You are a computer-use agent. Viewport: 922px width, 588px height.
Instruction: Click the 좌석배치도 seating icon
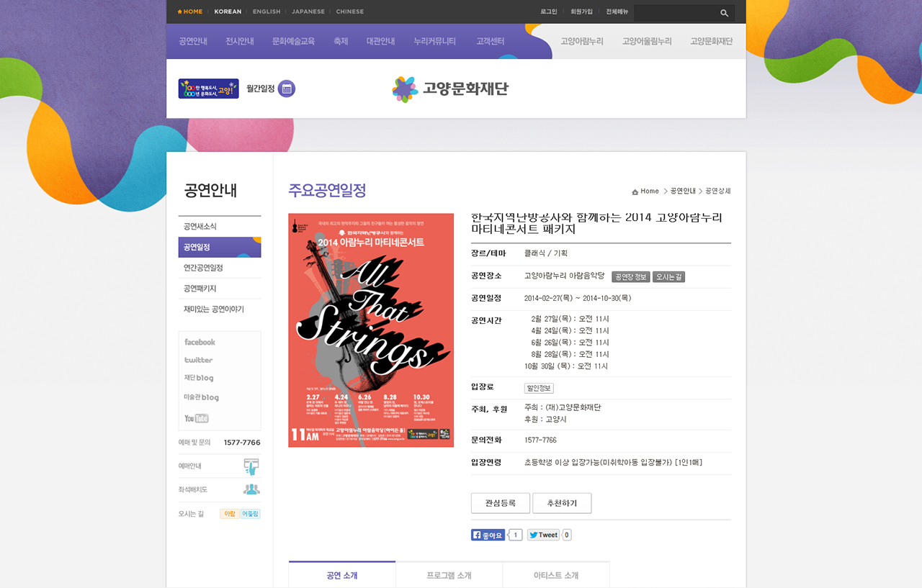251,489
